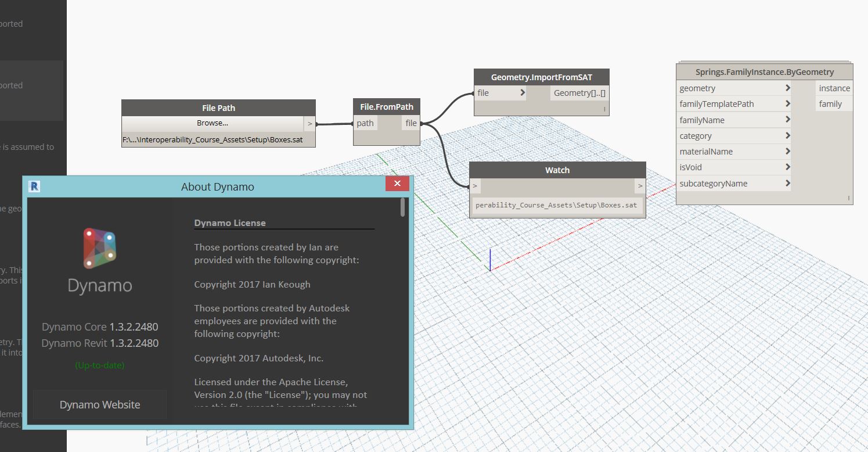Viewport: 868px width, 452px height.
Task: Click the chevron beside Geometry.ImportFromSAT file input
Action: click(x=523, y=93)
